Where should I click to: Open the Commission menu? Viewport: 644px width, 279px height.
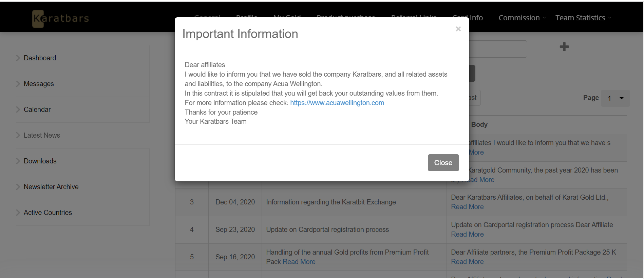tap(519, 18)
